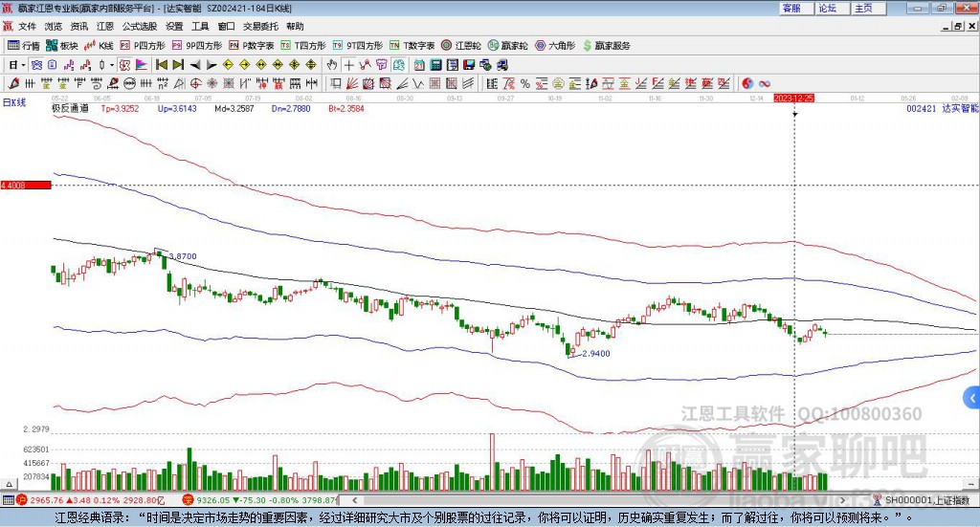Open the 帮助 menu
The width and height of the screenshot is (980, 527).
pyautogui.click(x=295, y=26)
